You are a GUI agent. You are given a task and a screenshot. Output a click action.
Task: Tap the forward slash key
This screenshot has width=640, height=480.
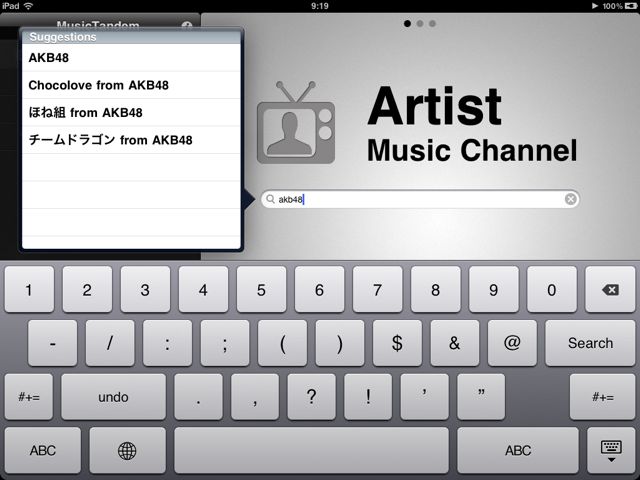coord(110,343)
